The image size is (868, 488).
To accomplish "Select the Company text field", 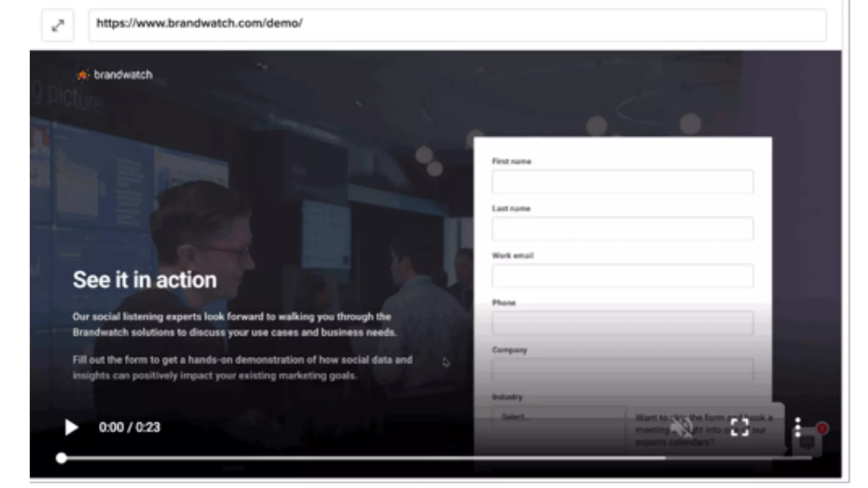I will click(x=622, y=369).
